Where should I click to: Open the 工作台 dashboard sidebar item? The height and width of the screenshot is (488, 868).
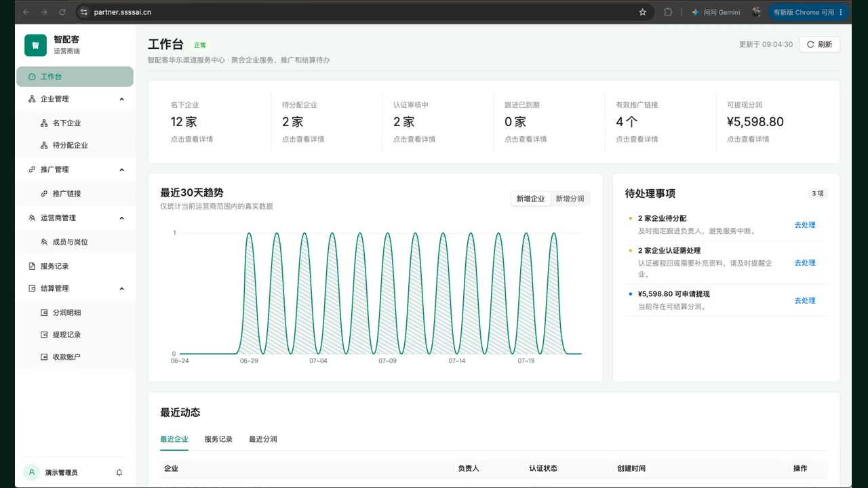click(x=75, y=77)
